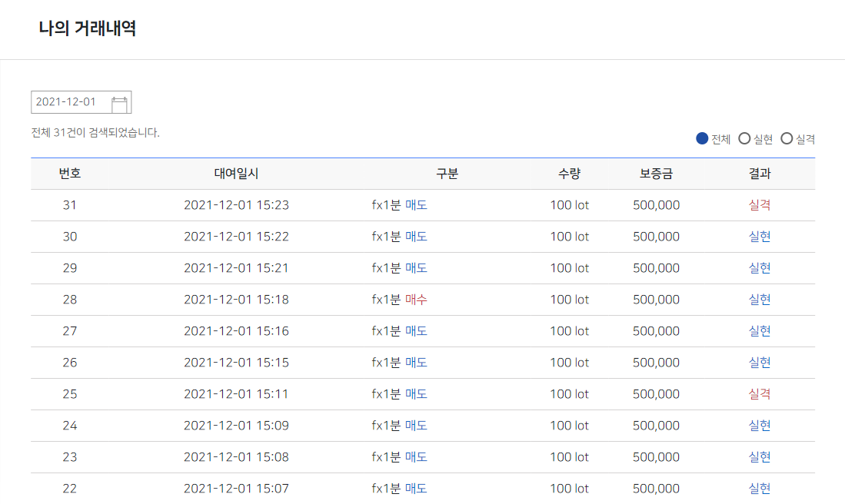Screen dimensions: 845x504
Task: Click the 매도 label in row 24
Action: [x=416, y=426]
